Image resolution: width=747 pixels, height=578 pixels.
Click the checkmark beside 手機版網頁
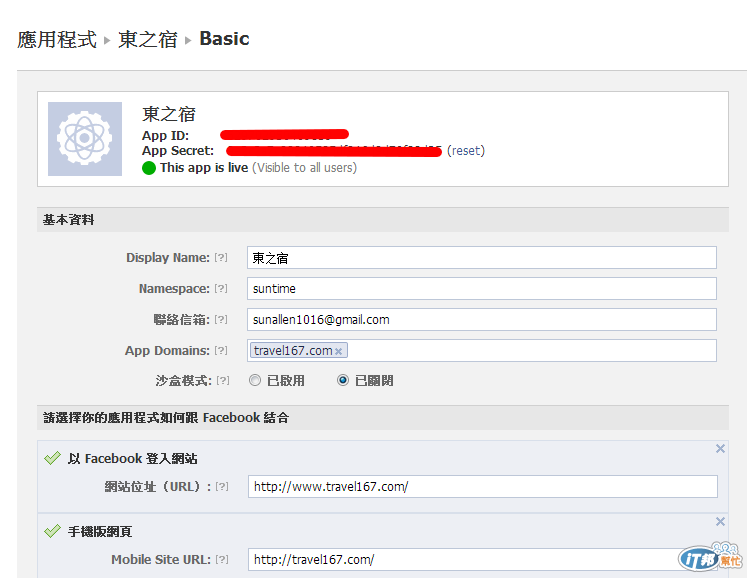pyautogui.click(x=52, y=531)
